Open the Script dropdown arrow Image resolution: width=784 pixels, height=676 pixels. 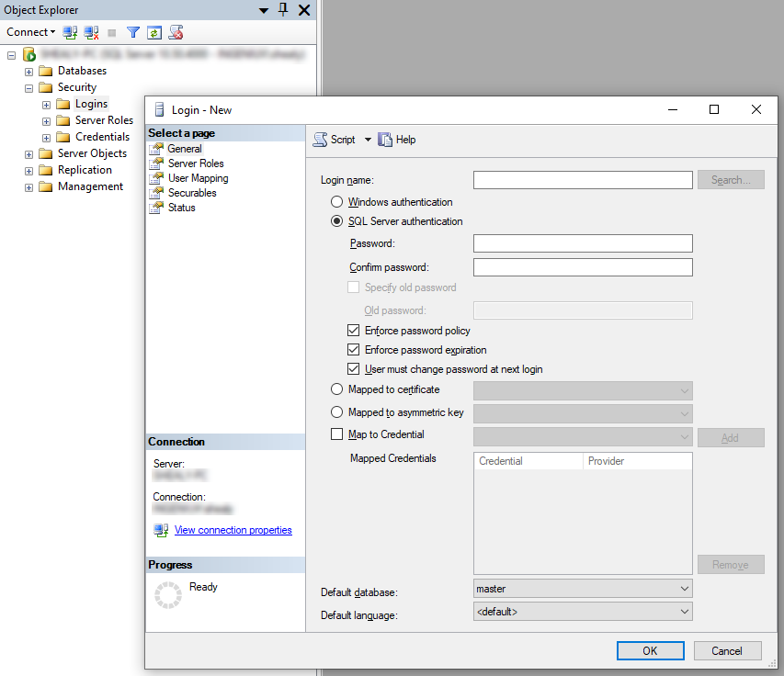pyautogui.click(x=368, y=140)
